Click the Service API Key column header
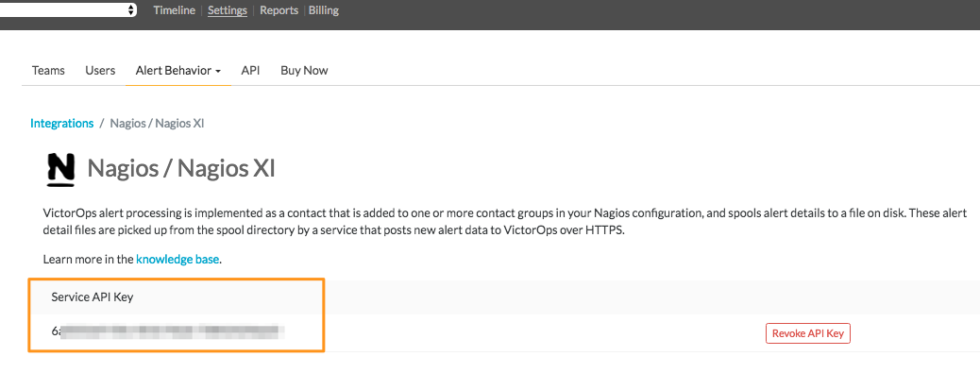The height and width of the screenshot is (373, 980). (x=93, y=297)
